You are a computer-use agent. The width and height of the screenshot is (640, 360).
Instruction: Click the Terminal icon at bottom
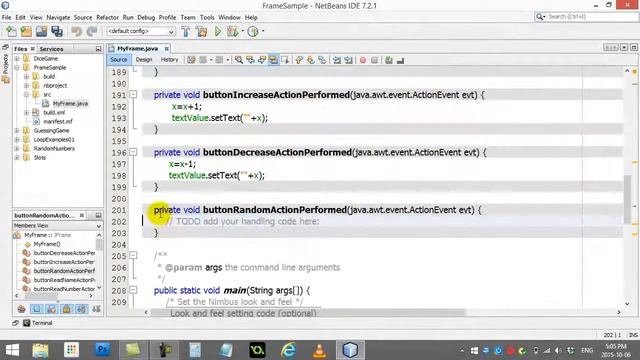(27, 323)
